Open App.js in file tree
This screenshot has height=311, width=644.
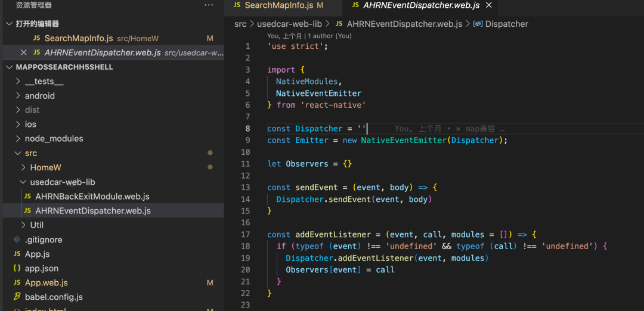[38, 254]
